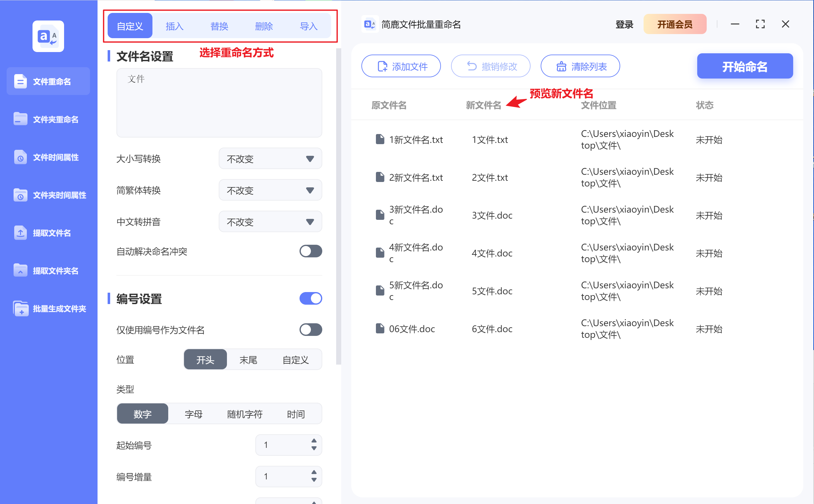Expand the 简繁体转换 dropdown
The width and height of the screenshot is (814, 504).
[270, 190]
